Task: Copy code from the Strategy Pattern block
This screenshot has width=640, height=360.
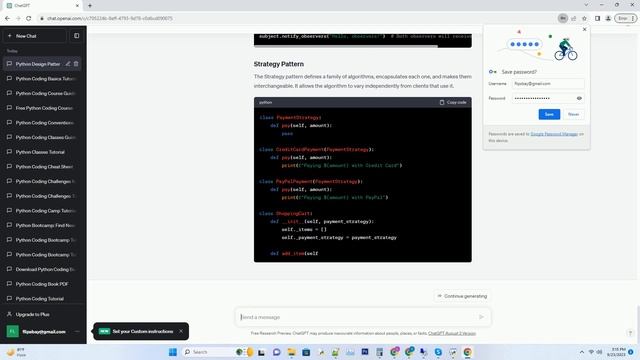Action: (453, 102)
